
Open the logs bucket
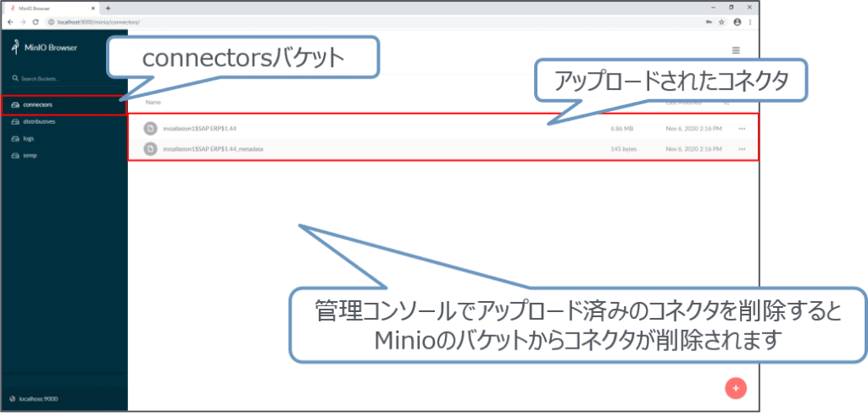tap(30, 138)
